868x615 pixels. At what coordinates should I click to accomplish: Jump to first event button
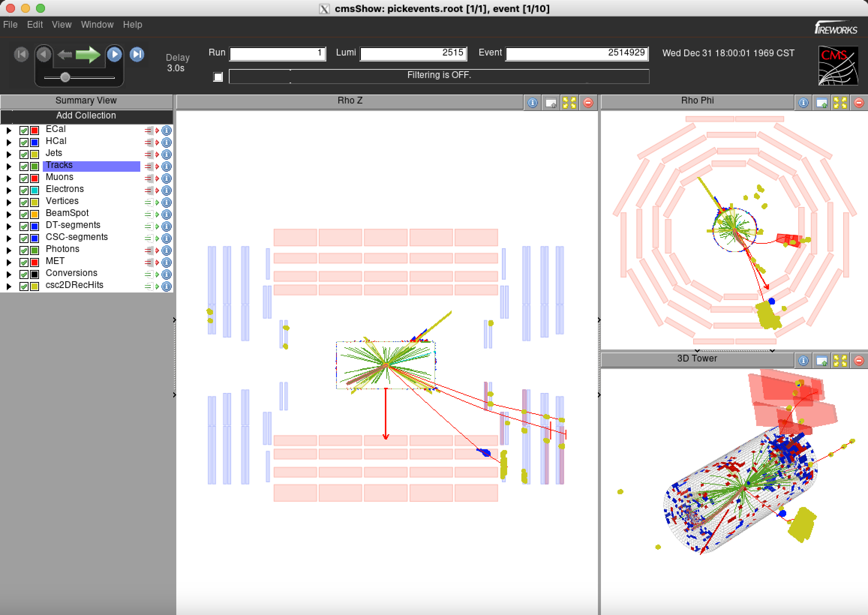[21, 54]
